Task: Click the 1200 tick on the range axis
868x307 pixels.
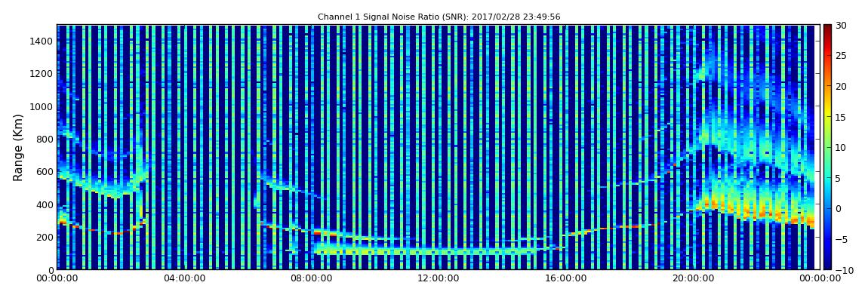Action: pyautogui.click(x=42, y=74)
